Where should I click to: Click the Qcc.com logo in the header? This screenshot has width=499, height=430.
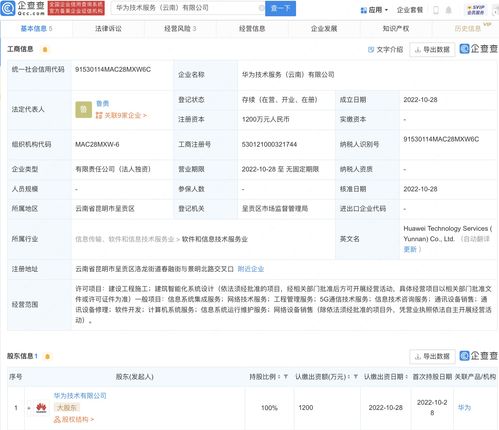[23, 8]
